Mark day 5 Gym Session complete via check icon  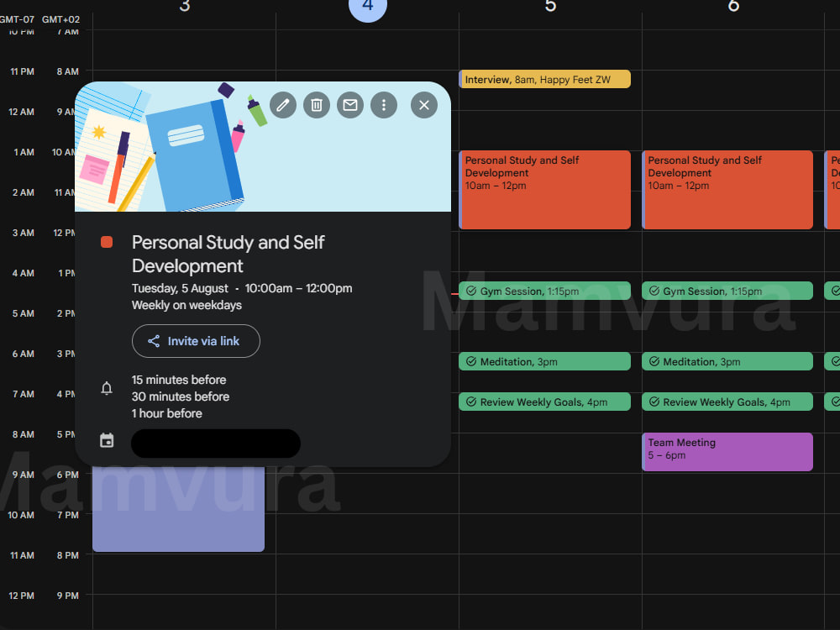point(471,291)
